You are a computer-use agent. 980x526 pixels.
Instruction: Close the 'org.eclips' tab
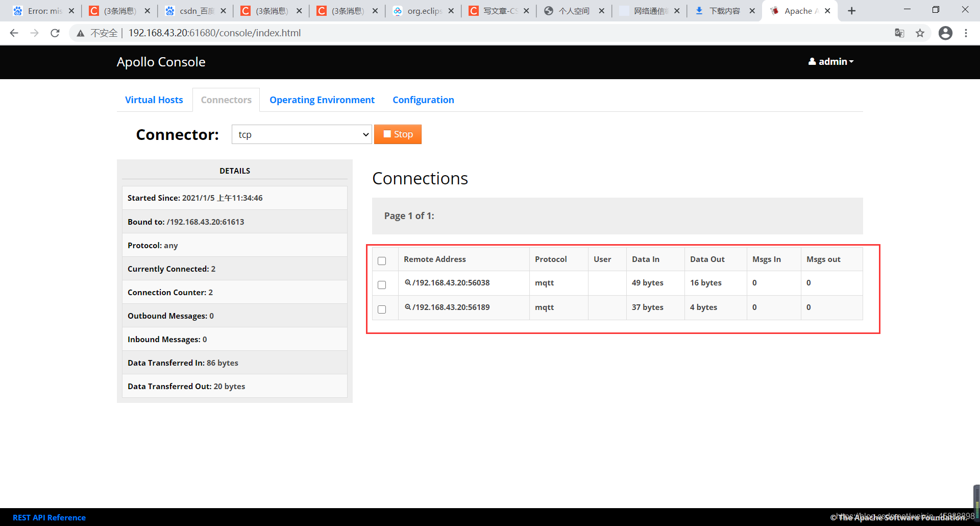coord(451,11)
